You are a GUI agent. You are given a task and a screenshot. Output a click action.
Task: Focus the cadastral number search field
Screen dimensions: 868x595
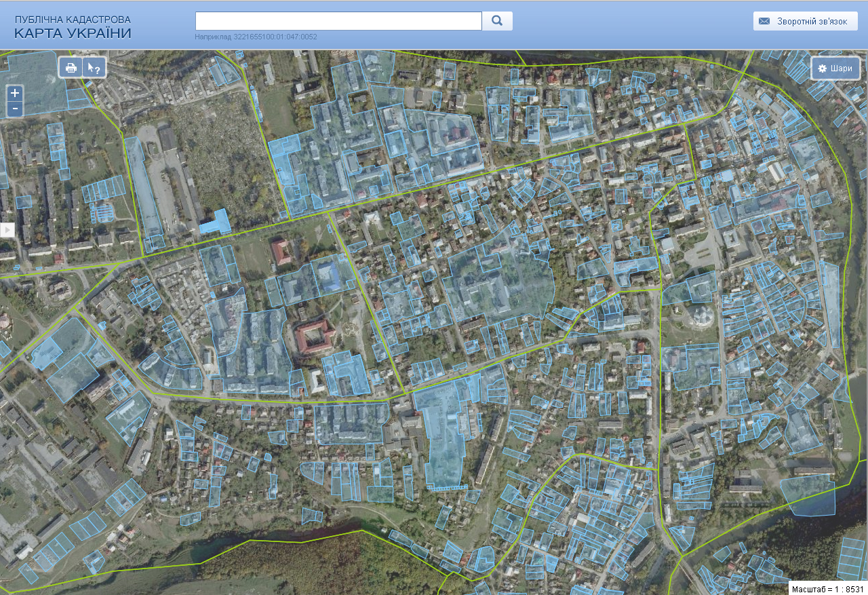click(338, 21)
